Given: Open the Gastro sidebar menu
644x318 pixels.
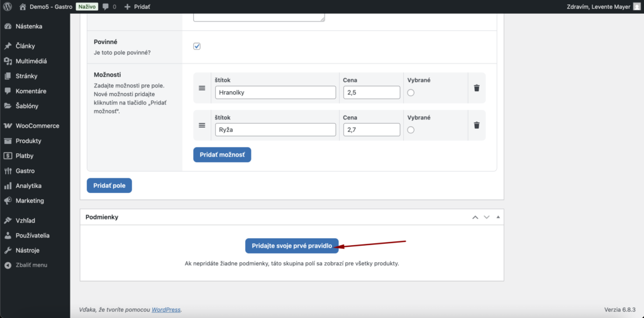Looking at the screenshot, I should (25, 171).
